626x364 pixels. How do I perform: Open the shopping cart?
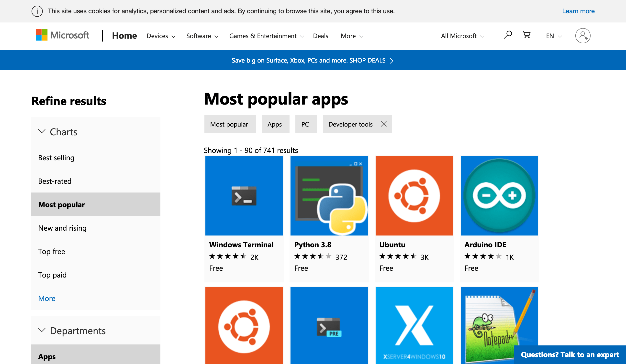tap(526, 35)
